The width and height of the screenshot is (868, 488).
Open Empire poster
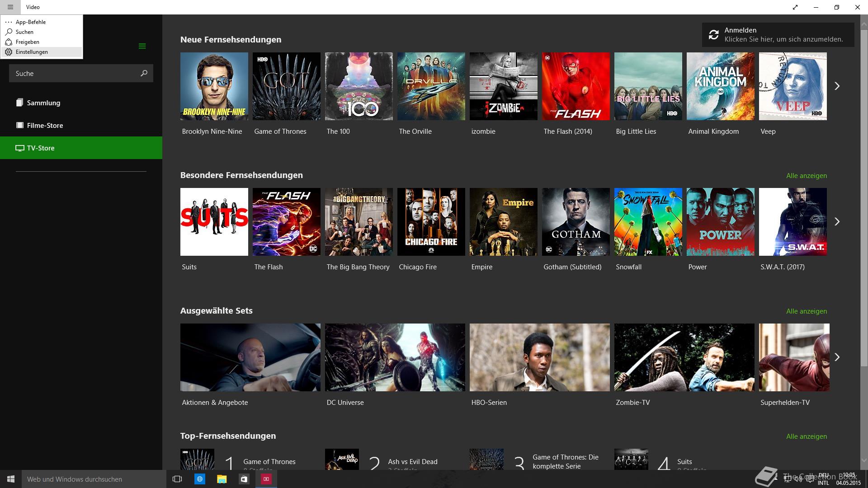(504, 222)
